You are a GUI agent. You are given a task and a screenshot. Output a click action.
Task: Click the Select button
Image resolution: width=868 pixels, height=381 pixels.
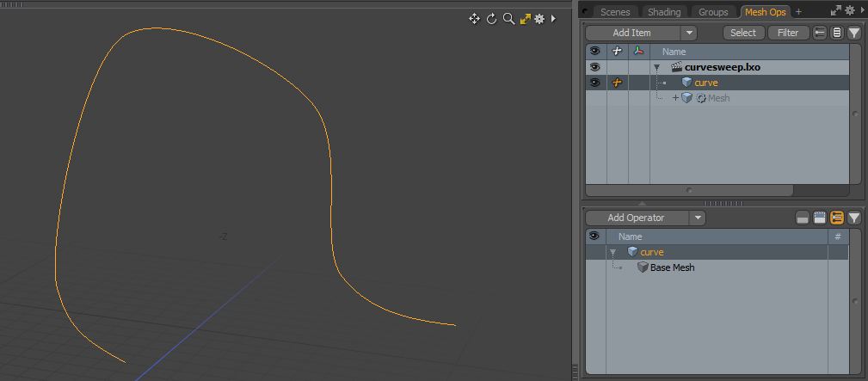[x=743, y=33]
